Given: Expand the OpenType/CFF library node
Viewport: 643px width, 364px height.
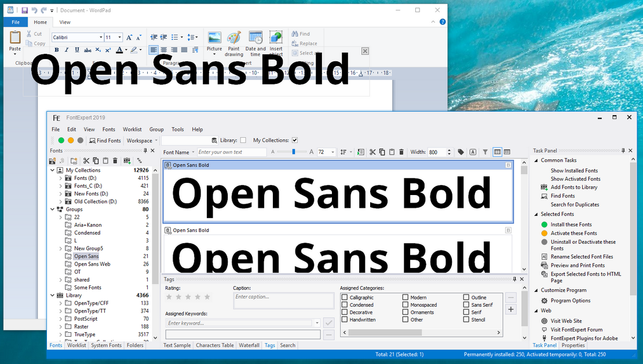Looking at the screenshot, I should coord(61,303).
